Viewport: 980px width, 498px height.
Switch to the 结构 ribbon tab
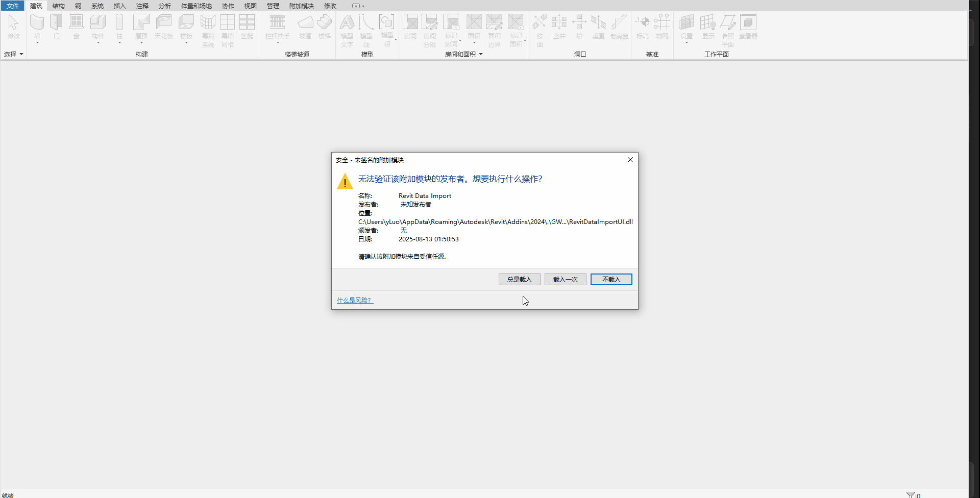pyautogui.click(x=58, y=6)
